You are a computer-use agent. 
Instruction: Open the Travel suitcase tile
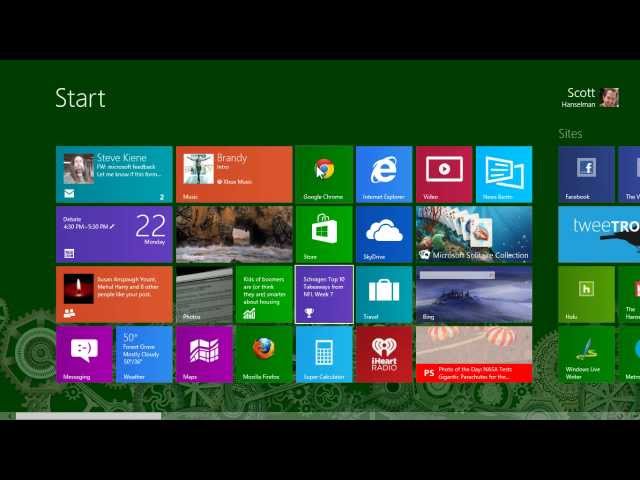coord(384,295)
